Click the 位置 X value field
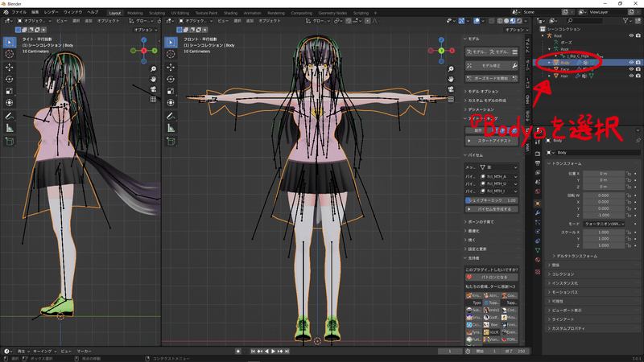Image resolution: width=644 pixels, height=362 pixels. point(603,174)
